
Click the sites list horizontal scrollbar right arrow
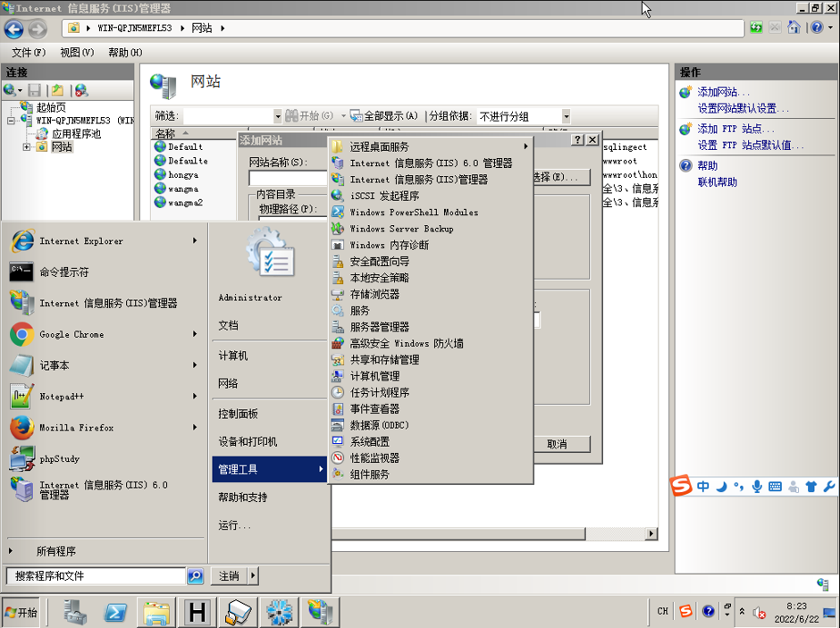tap(651, 533)
